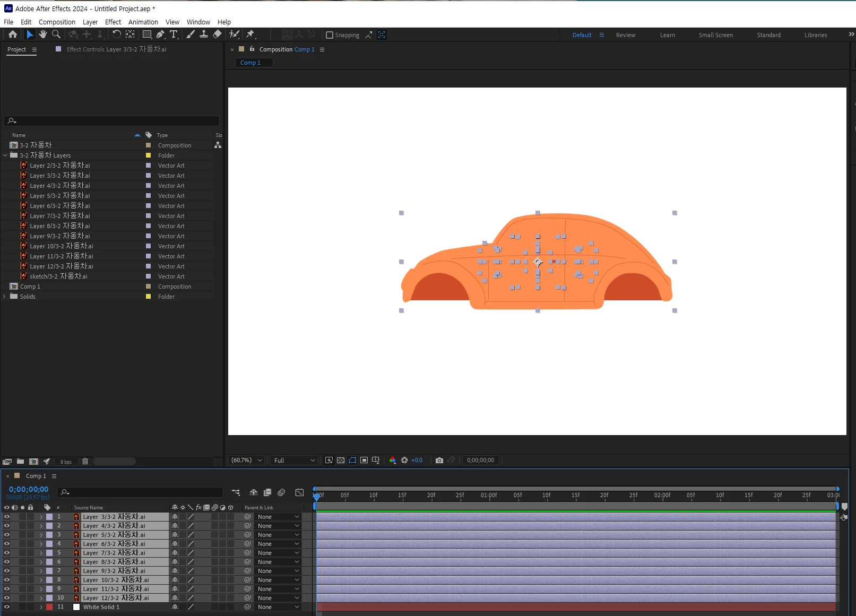Click the Composition Mini-Flowchart icon

pos(236,492)
